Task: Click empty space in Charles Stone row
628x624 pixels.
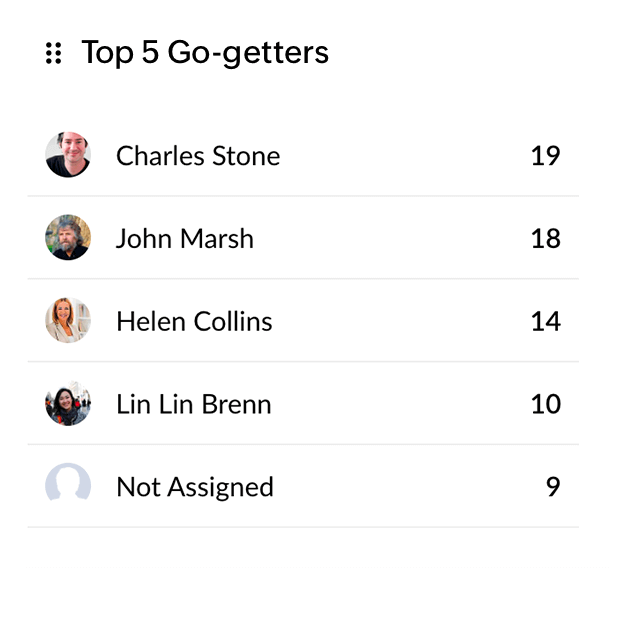Action: (x=405, y=155)
